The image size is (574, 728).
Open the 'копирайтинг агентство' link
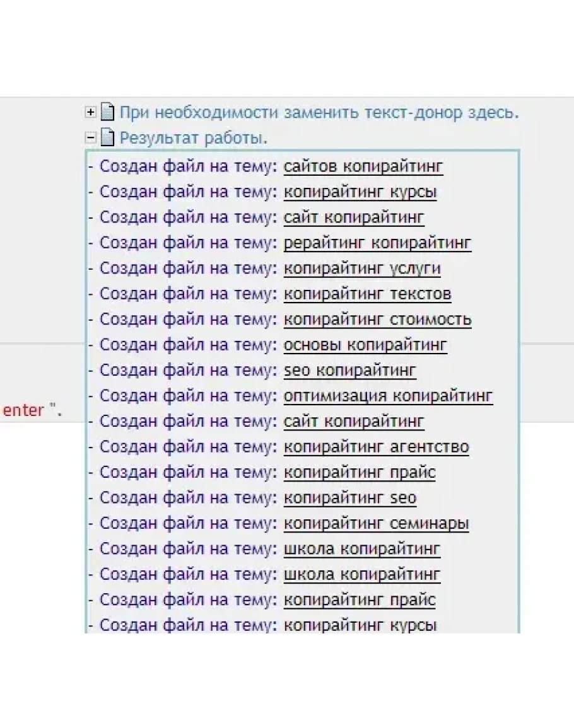(376, 448)
